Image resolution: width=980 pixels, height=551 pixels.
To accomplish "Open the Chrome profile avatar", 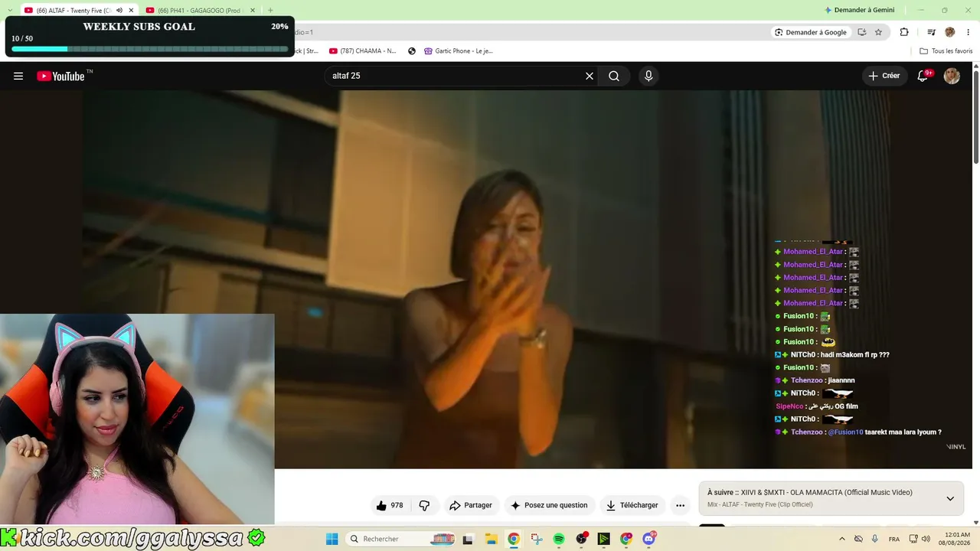I will (950, 32).
